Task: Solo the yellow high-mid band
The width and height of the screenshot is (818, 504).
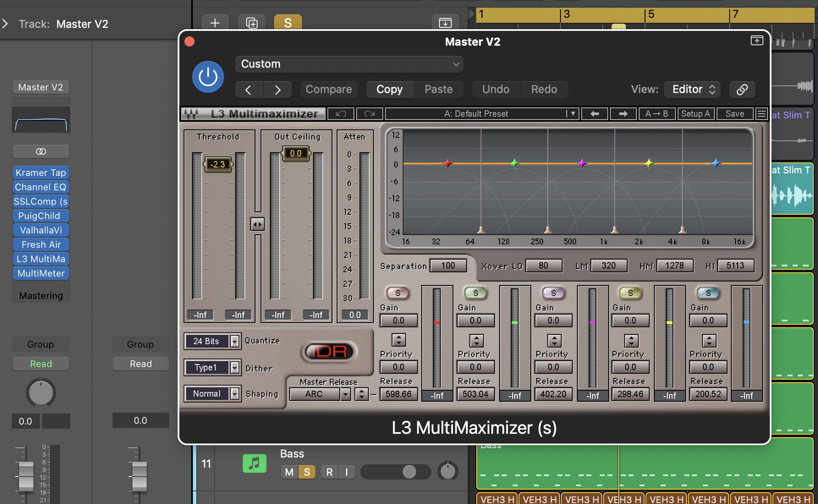Action: [x=630, y=293]
